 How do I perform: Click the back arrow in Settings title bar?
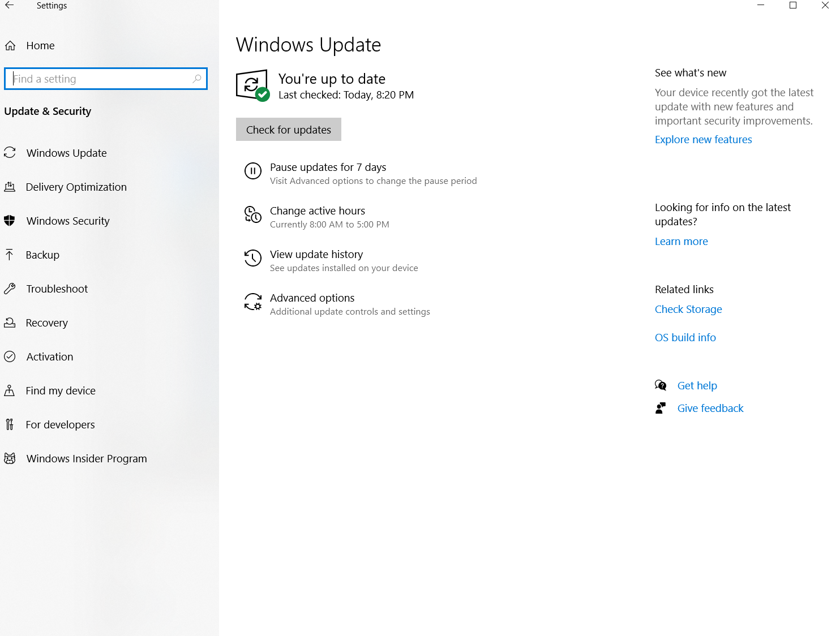10,5
